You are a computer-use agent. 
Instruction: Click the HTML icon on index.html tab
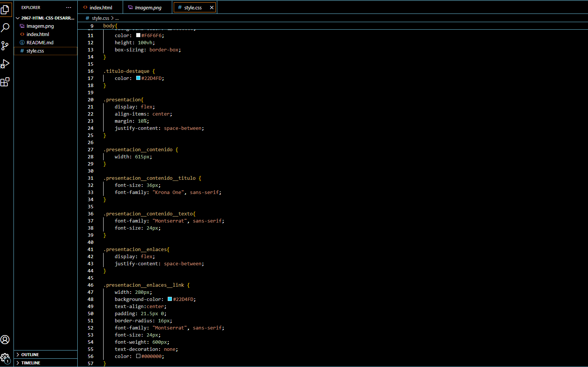click(85, 8)
